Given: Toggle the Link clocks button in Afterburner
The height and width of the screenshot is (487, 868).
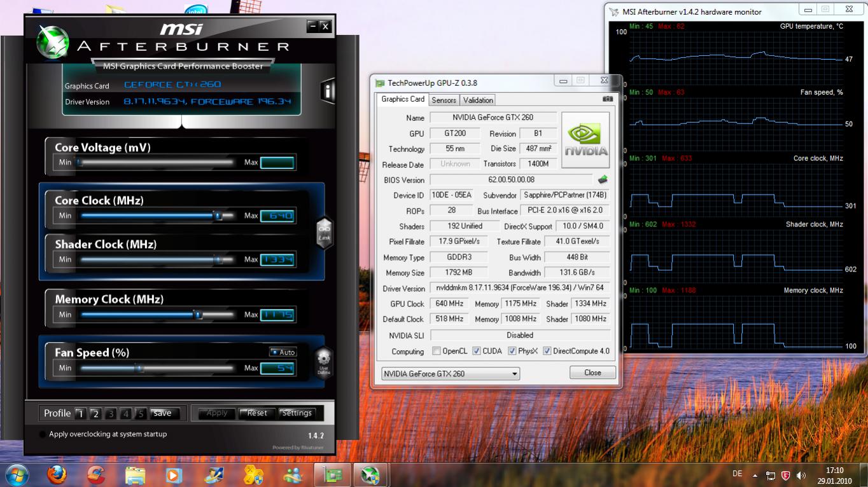Looking at the screenshot, I should tap(324, 233).
